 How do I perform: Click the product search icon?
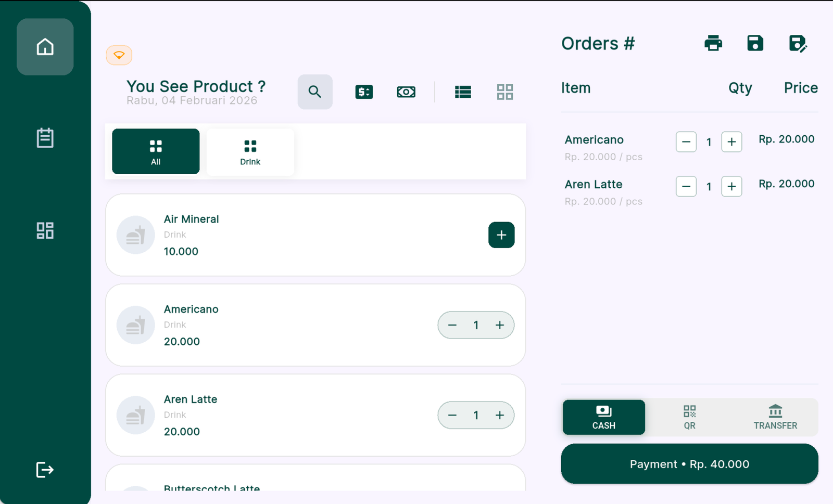[314, 92]
